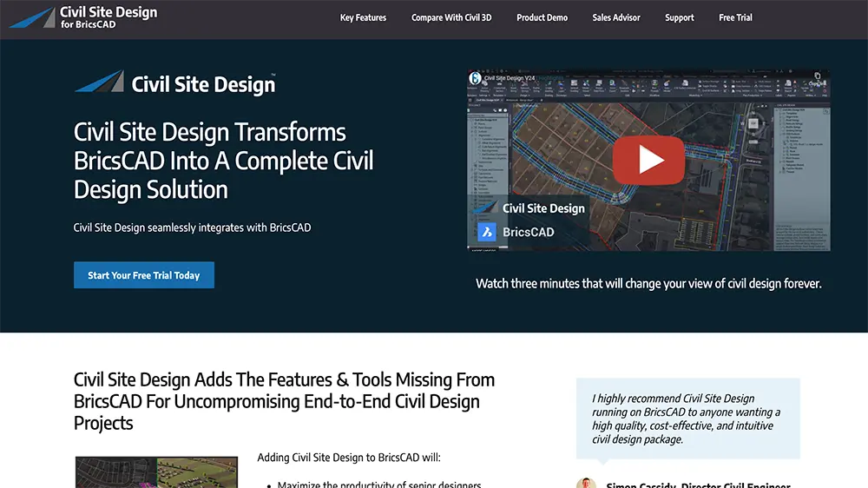Click the 'Simon Cassidy, Director Civil Engineer' name
Viewport: 868px width, 488px height.
[698, 485]
